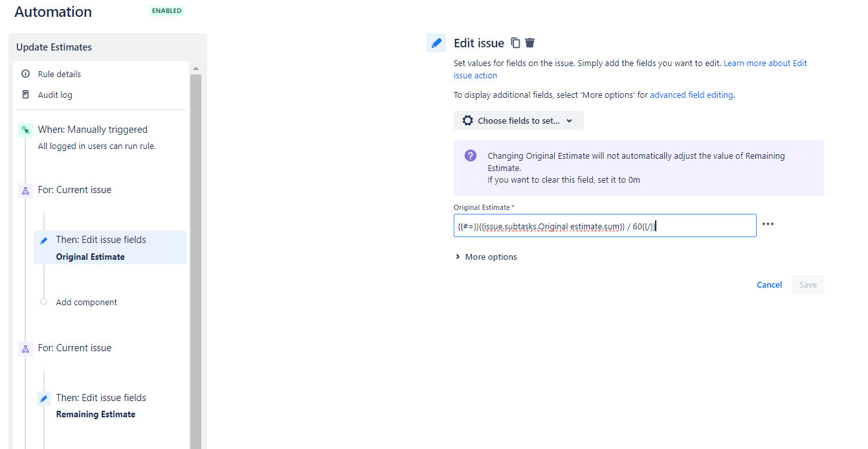Click the Update Estimates rule title

pyautogui.click(x=54, y=47)
